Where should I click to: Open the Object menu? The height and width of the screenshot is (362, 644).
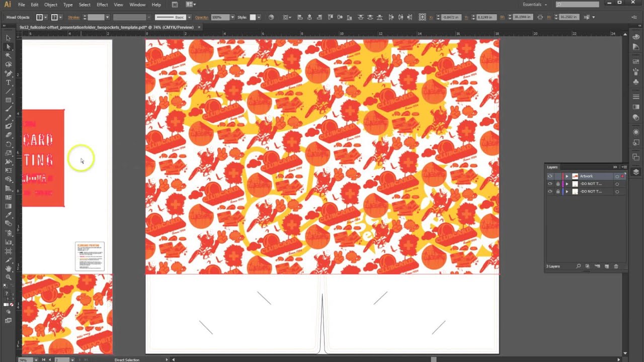(x=51, y=5)
